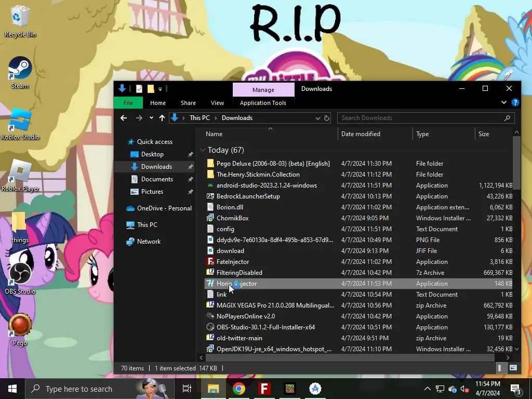Viewport: 532px width, 399px height.
Task: Switch to the View ribbon tab
Action: point(217,103)
